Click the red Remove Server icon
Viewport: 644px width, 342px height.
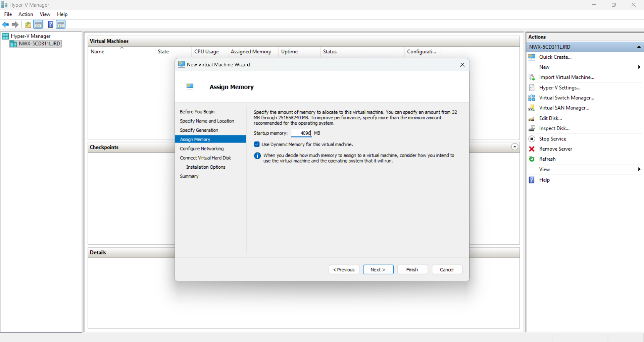click(532, 149)
